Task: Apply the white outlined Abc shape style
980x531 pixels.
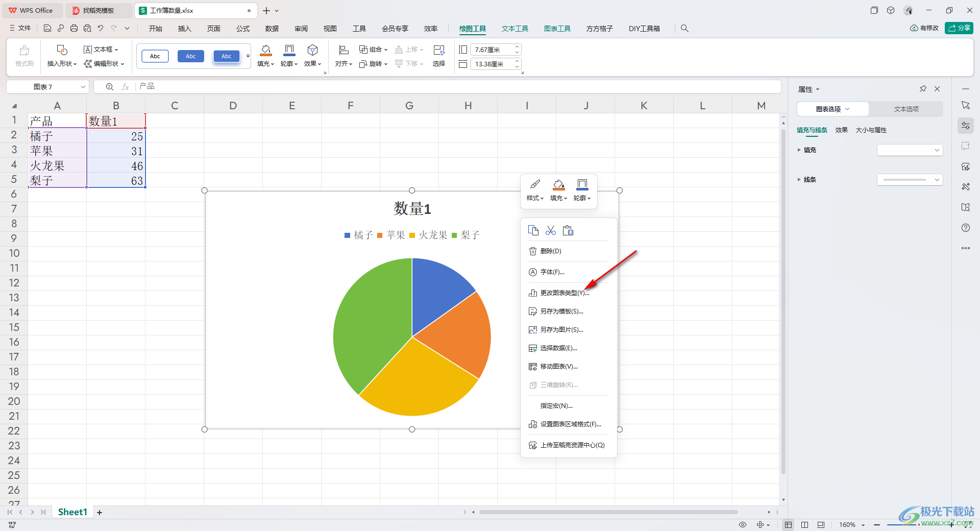Action: point(155,56)
